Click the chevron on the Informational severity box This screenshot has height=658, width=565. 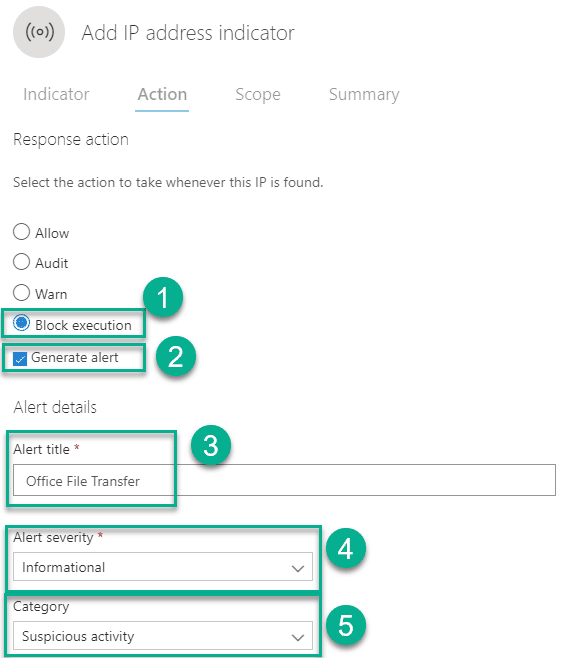tap(298, 568)
